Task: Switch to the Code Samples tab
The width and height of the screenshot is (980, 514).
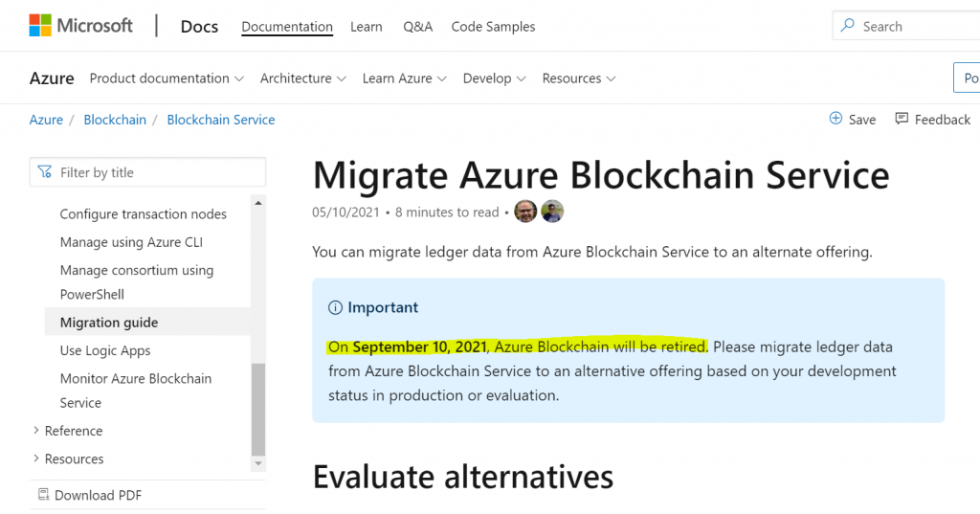Action: (493, 27)
